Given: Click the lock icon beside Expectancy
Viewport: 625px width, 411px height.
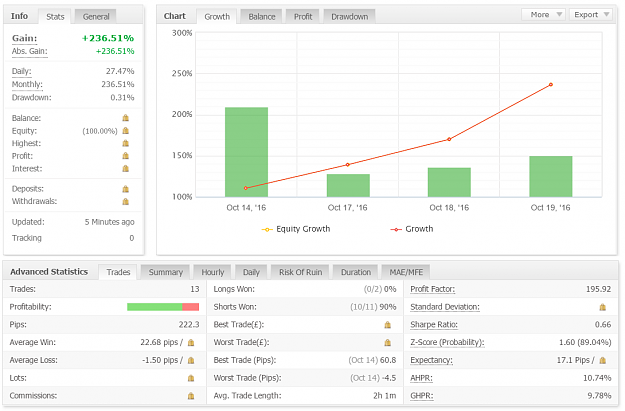Looking at the screenshot, I should coord(603,360).
